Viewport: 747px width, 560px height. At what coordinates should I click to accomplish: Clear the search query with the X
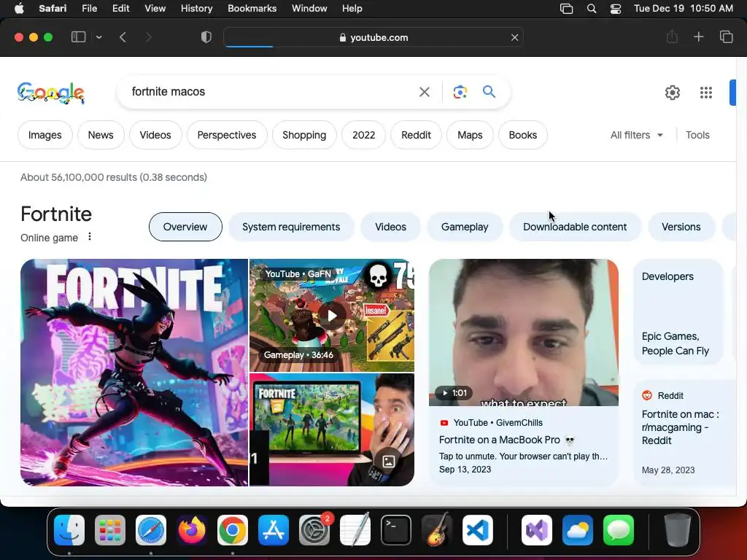click(x=425, y=92)
